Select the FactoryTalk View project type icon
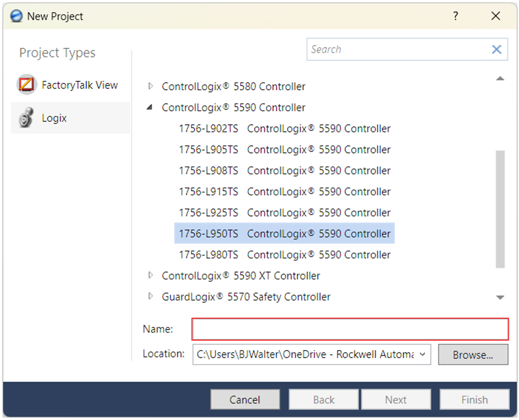 [27, 85]
